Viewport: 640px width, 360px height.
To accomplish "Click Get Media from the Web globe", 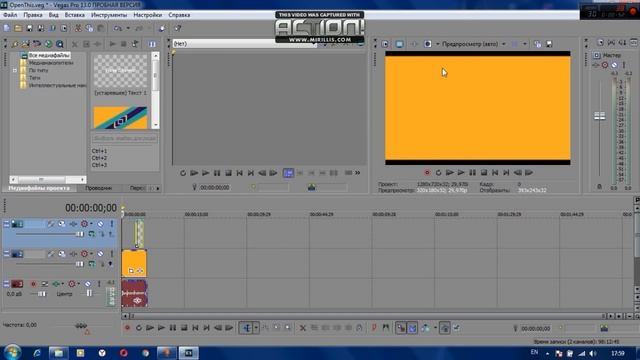I will click(49, 44).
